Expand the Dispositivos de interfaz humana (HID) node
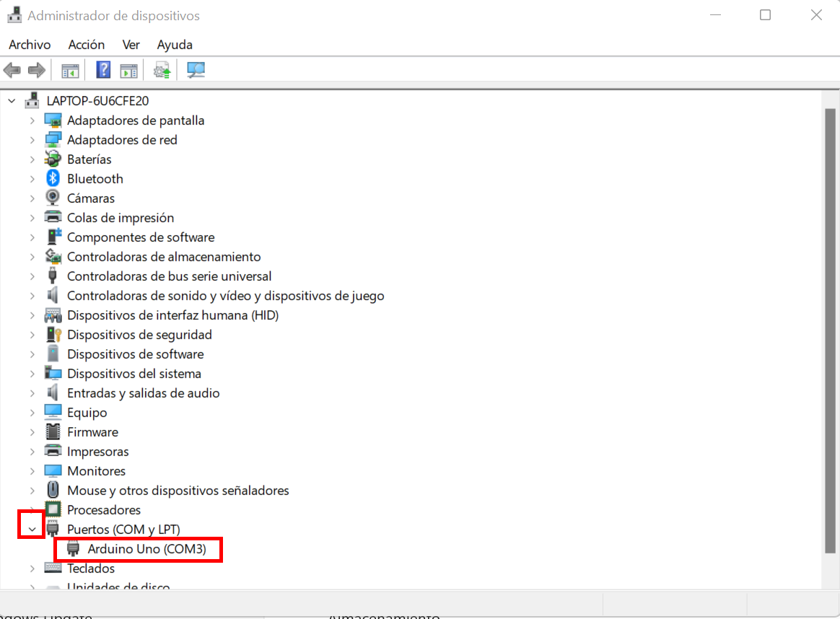840x619 pixels. 32,315
